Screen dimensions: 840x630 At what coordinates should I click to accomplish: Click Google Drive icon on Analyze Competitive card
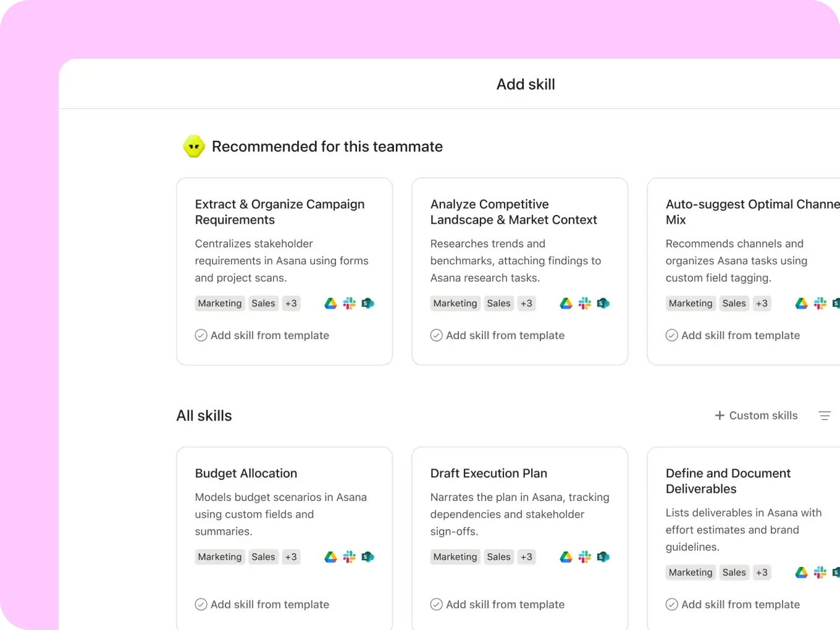[566, 303]
